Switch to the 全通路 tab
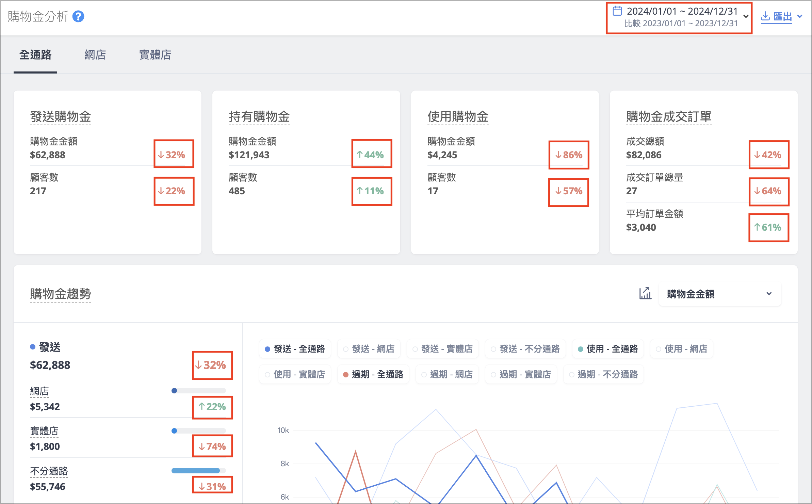The width and height of the screenshot is (812, 504). [x=35, y=55]
